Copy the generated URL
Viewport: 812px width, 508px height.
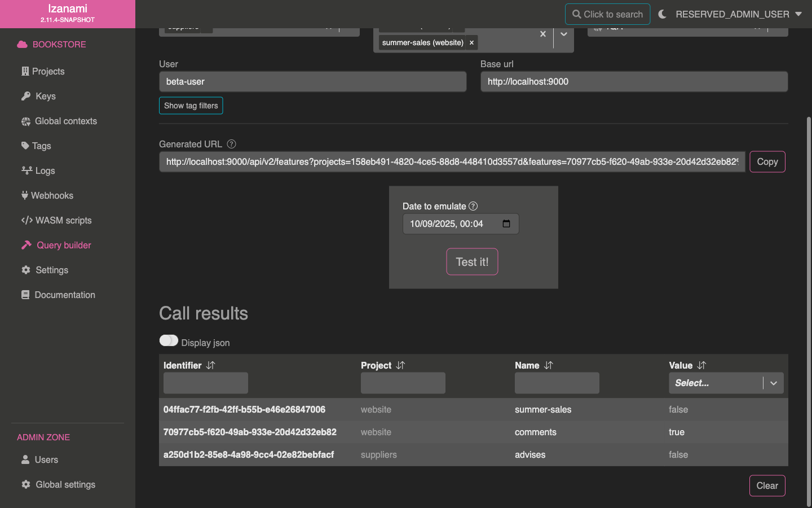pos(767,162)
